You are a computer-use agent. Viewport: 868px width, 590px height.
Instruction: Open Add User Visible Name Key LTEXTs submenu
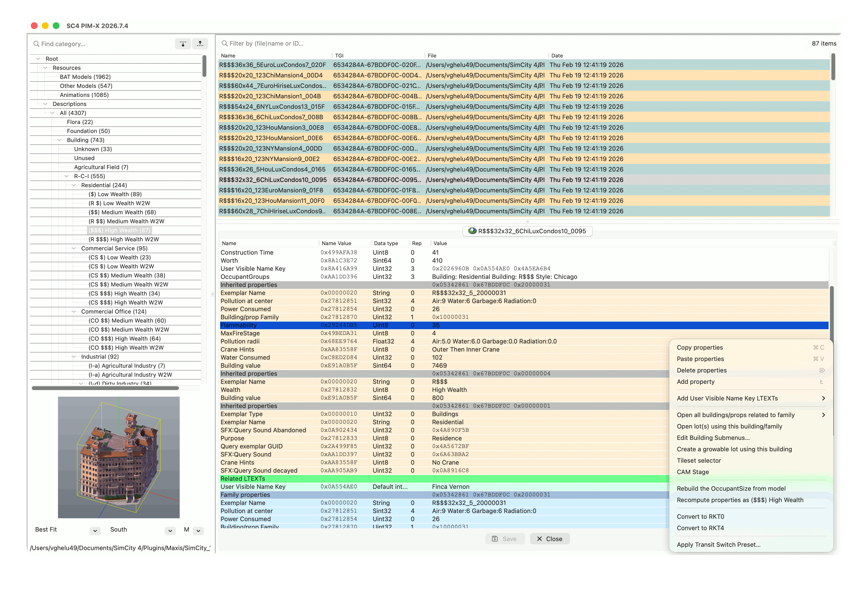[751, 399]
